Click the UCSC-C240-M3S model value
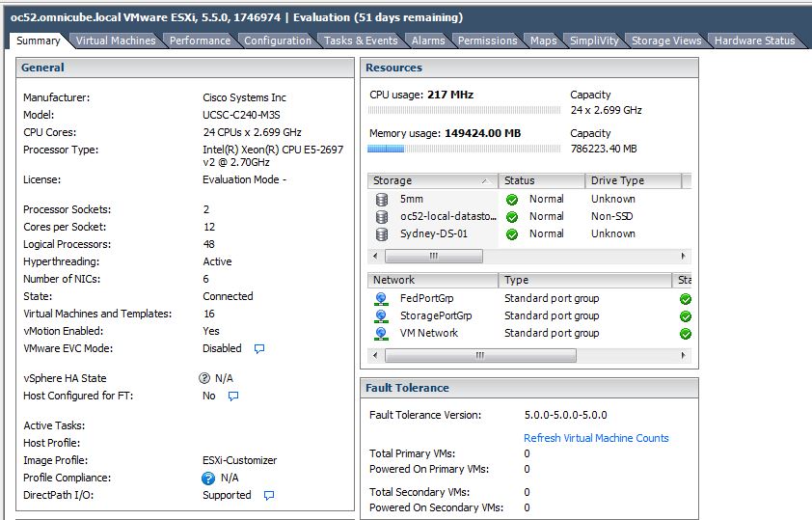 pyautogui.click(x=241, y=115)
